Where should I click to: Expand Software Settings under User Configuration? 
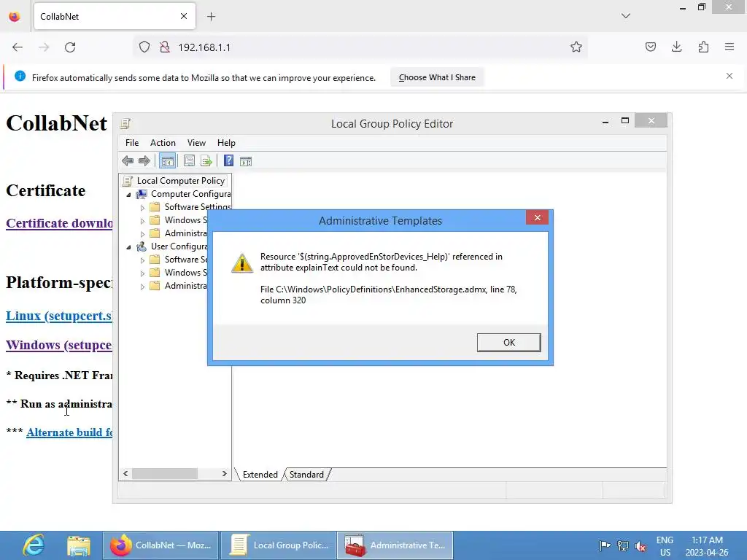[x=142, y=260]
